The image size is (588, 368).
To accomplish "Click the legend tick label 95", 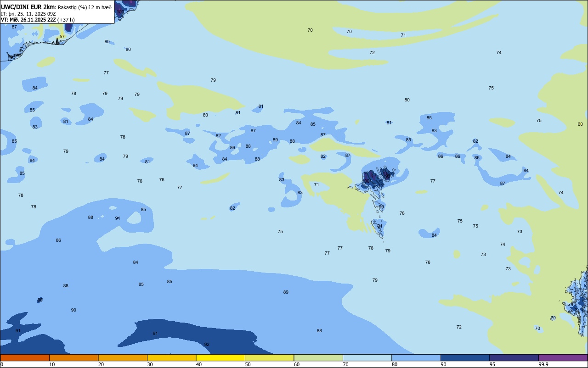I will tap(492, 364).
